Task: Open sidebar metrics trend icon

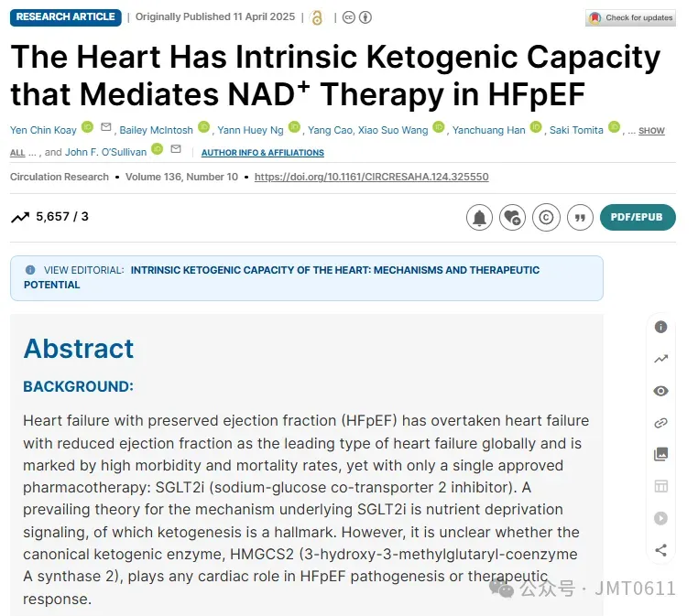Action: click(660, 360)
